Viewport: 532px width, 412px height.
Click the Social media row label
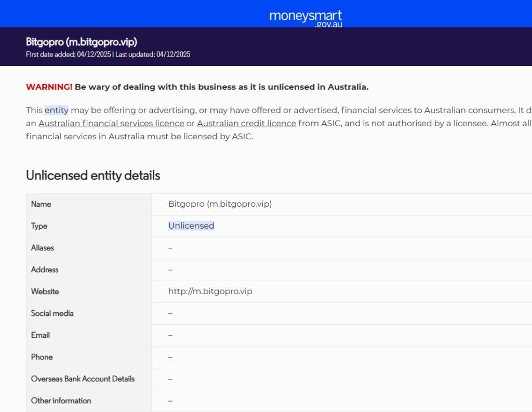pyautogui.click(x=52, y=313)
